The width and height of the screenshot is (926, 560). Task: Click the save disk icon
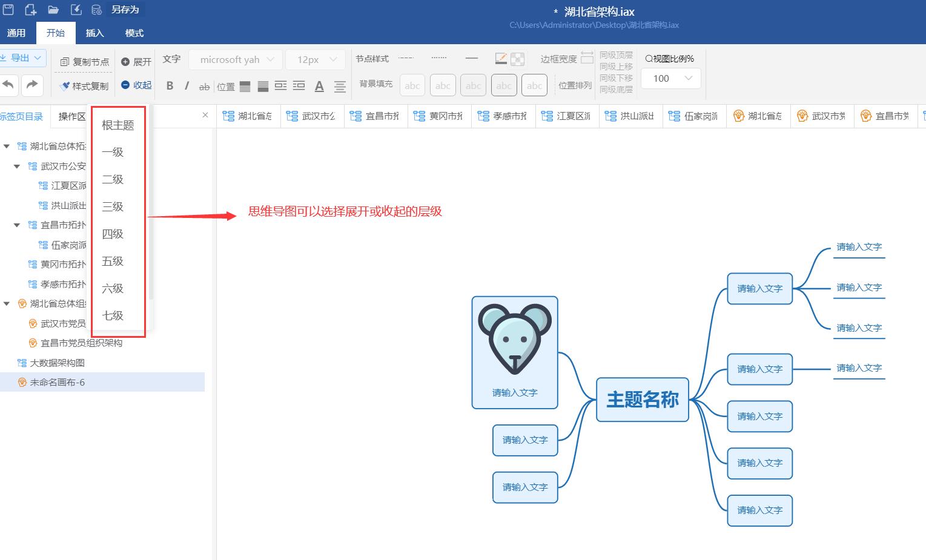pos(8,9)
